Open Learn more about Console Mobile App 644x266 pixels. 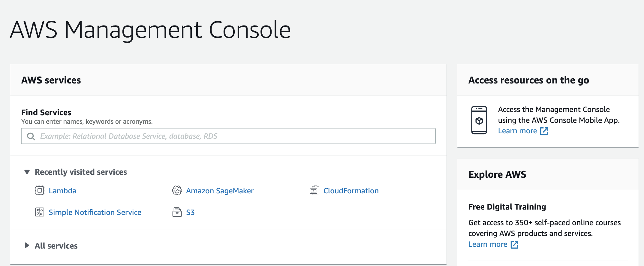517,131
